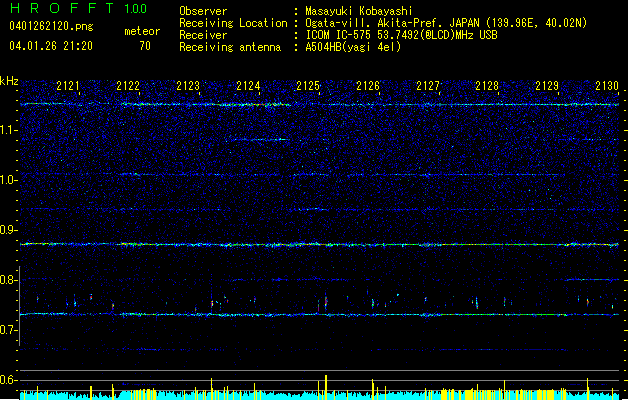The image size is (629, 400).
Task: Click the 2130 time marker
Action: pos(607,86)
